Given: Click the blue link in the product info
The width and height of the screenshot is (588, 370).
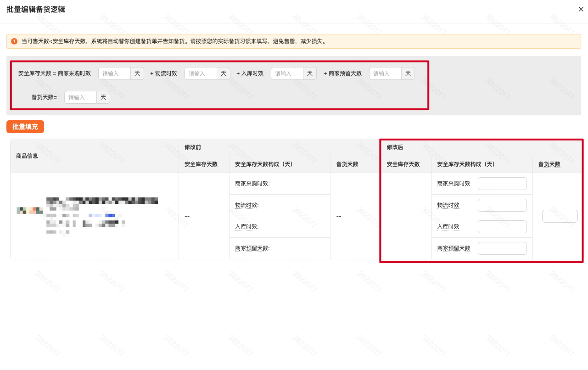Looking at the screenshot, I should click(110, 214).
